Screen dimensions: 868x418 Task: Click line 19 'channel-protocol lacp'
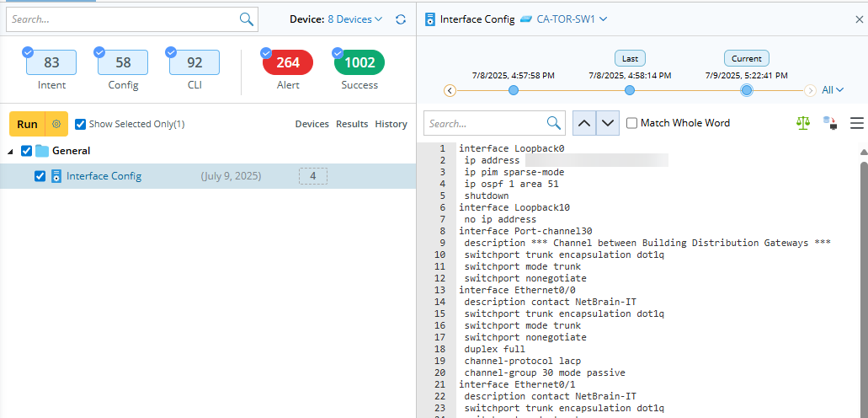523,361
